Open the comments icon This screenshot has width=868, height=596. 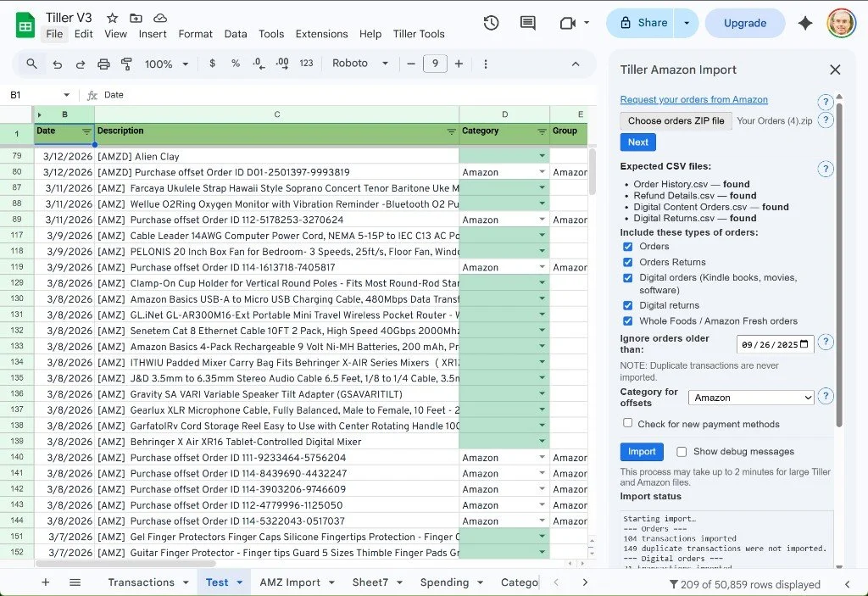pos(527,23)
